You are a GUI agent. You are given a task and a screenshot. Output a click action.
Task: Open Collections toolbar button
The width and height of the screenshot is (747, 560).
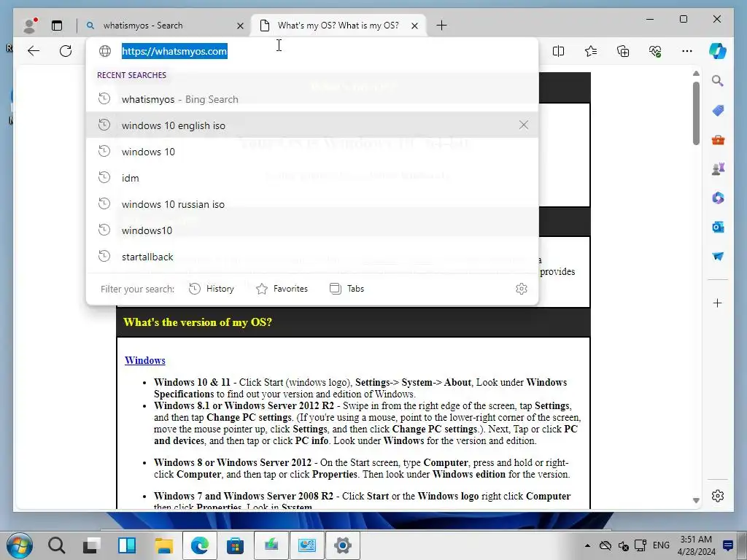[623, 51]
